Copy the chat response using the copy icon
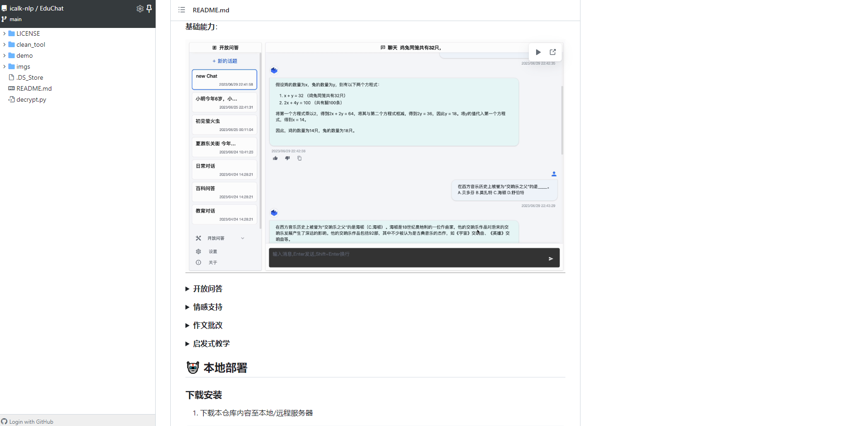Viewport: 868px width, 426px height. [299, 158]
